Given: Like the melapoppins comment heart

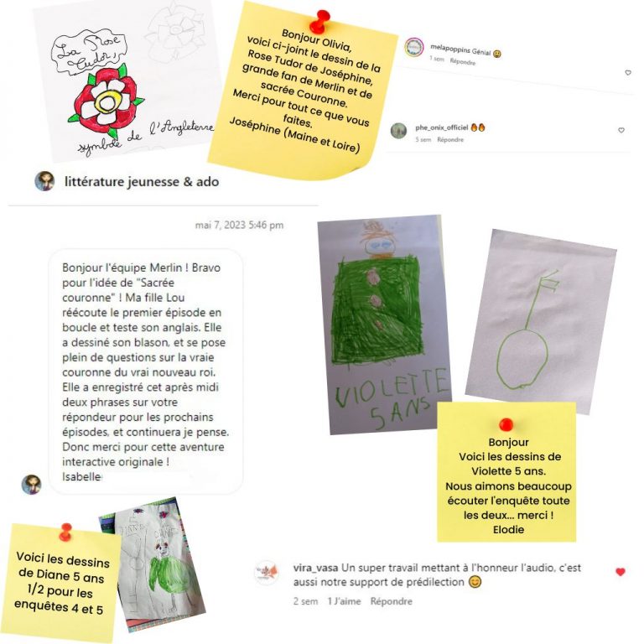Looking at the screenshot, I should coord(628,73).
